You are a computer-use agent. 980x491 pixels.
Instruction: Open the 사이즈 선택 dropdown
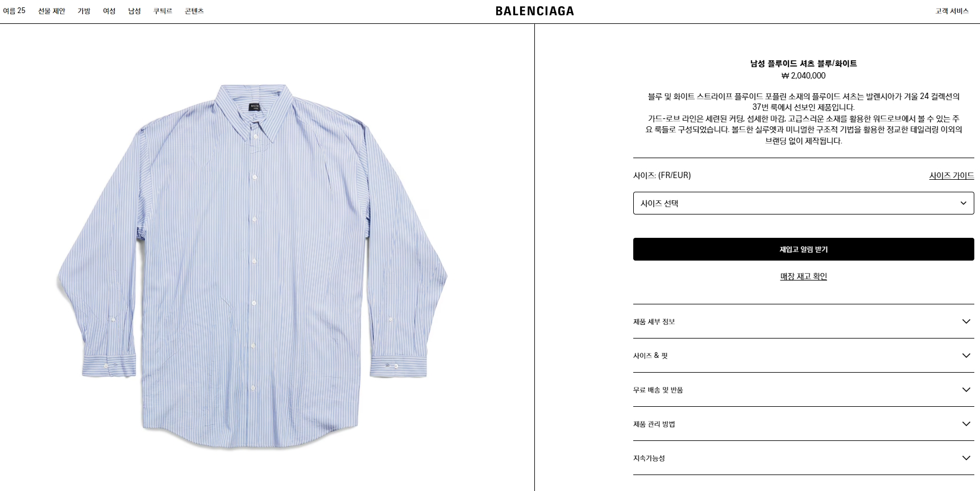(803, 203)
